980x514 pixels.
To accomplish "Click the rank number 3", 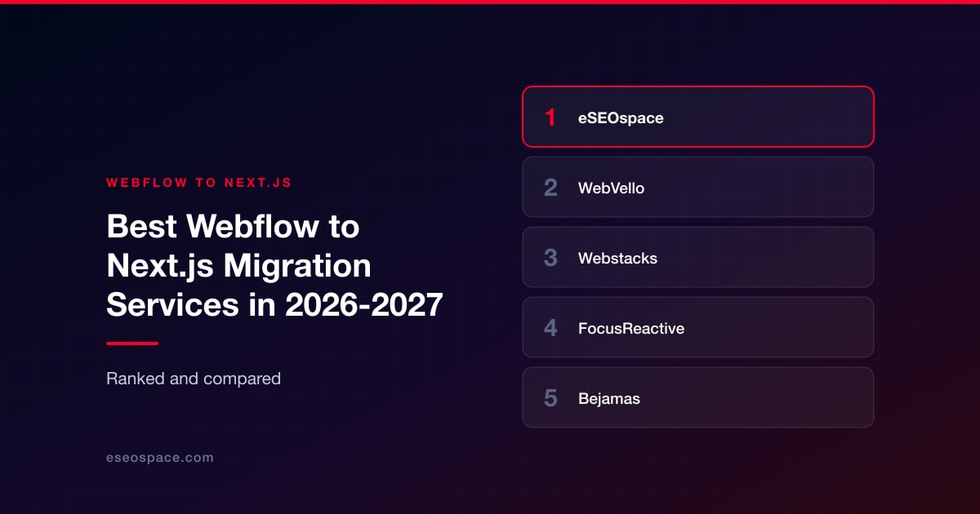I will [x=550, y=258].
